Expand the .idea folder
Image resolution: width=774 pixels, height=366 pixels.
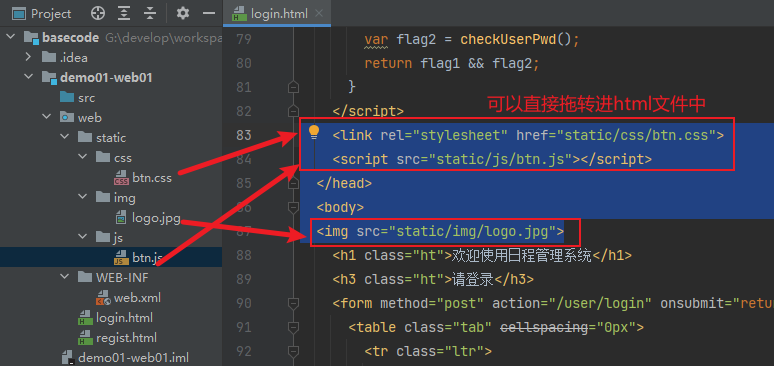click(29, 57)
